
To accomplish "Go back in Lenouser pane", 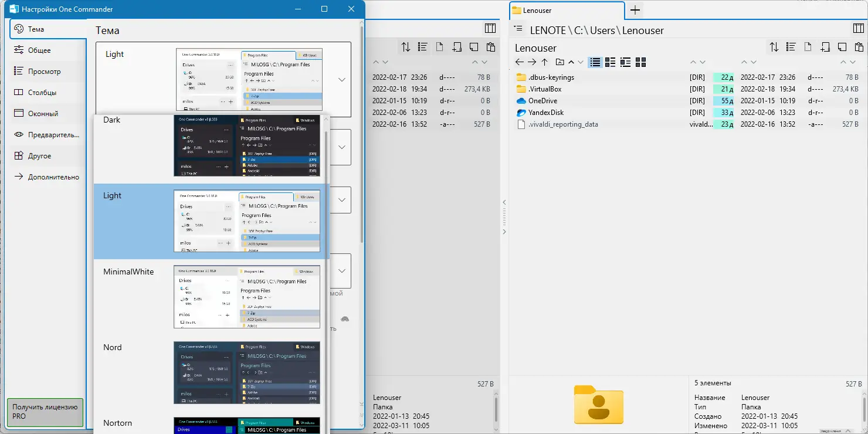I will 520,62.
